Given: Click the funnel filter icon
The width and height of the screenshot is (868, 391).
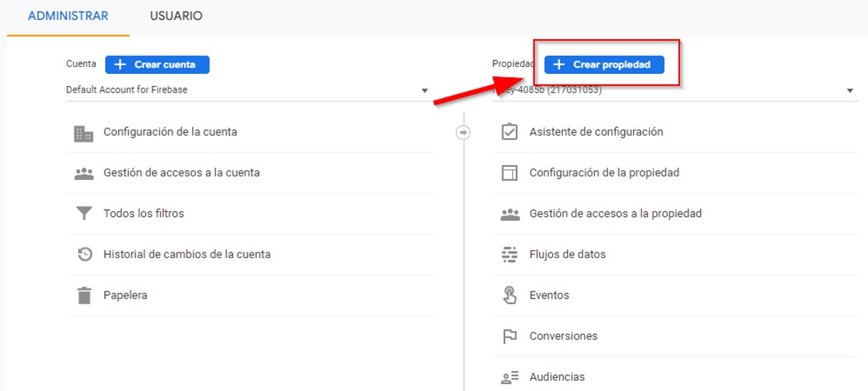Looking at the screenshot, I should tap(84, 213).
